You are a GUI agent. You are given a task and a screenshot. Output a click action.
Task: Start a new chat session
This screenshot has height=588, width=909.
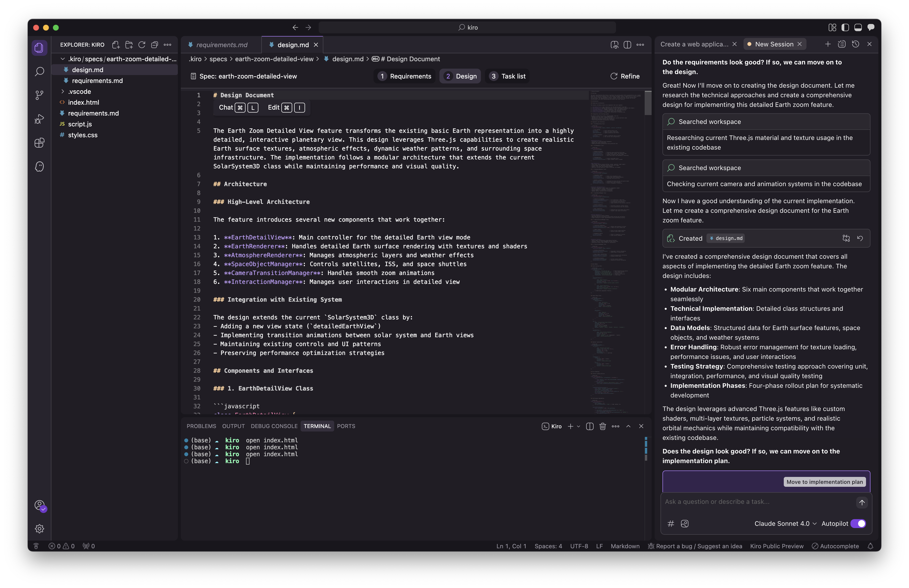coord(828,44)
